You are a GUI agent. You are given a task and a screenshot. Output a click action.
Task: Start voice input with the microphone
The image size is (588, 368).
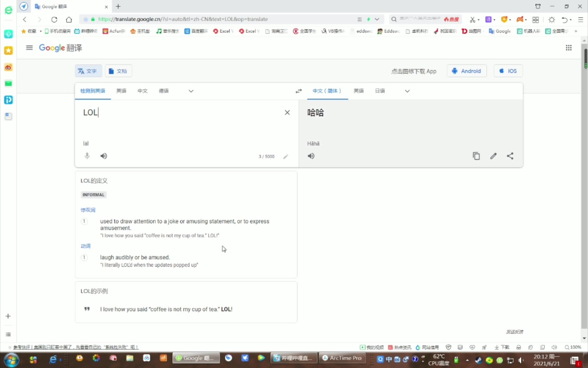pos(87,156)
